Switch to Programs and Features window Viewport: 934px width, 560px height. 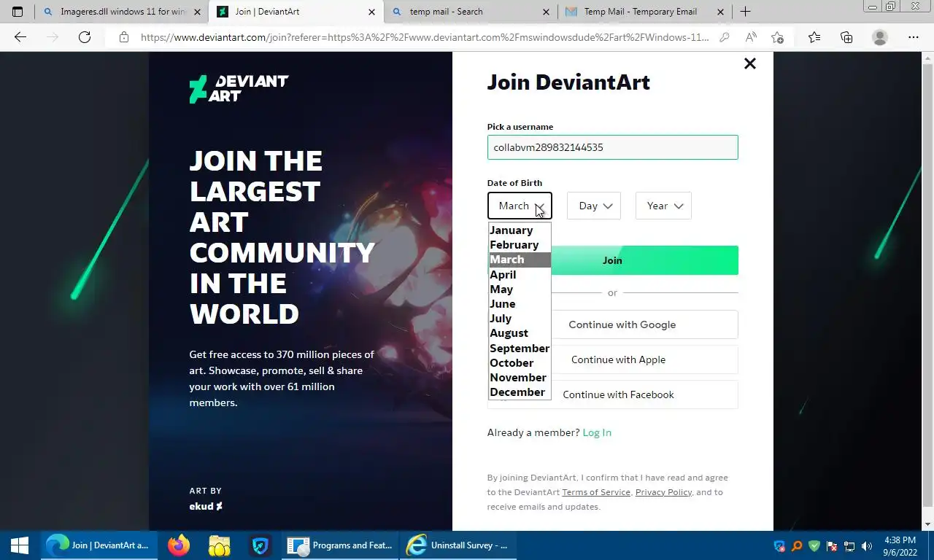point(340,545)
